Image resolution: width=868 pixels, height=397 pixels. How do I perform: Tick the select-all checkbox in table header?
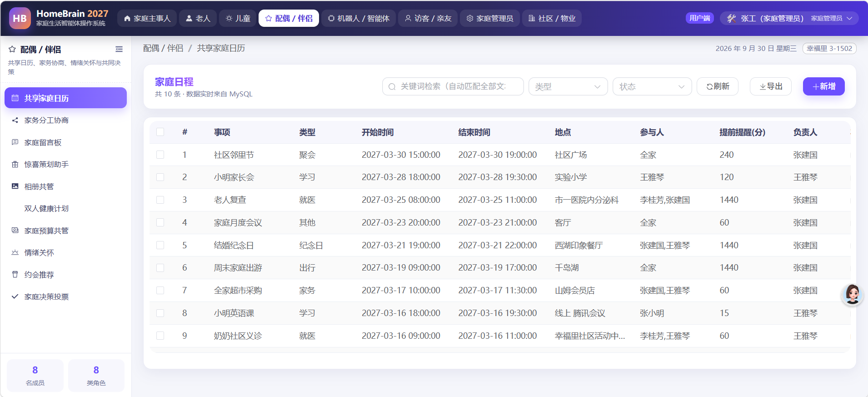click(x=160, y=132)
